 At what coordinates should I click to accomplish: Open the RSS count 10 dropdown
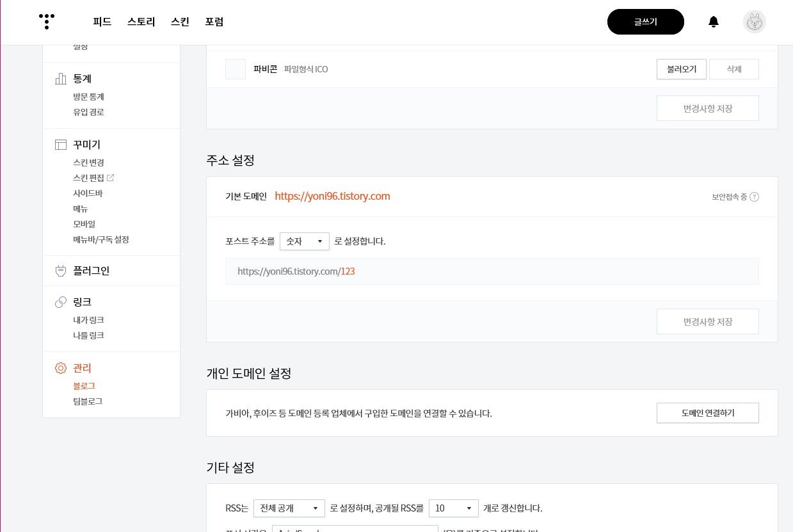454,508
